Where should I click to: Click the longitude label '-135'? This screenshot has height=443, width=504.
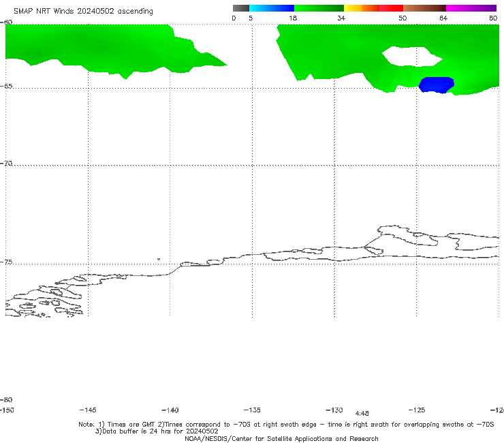point(252,410)
